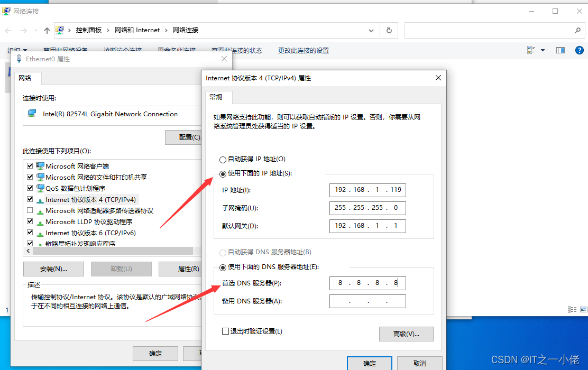Click the forward navigation arrow

point(24,30)
